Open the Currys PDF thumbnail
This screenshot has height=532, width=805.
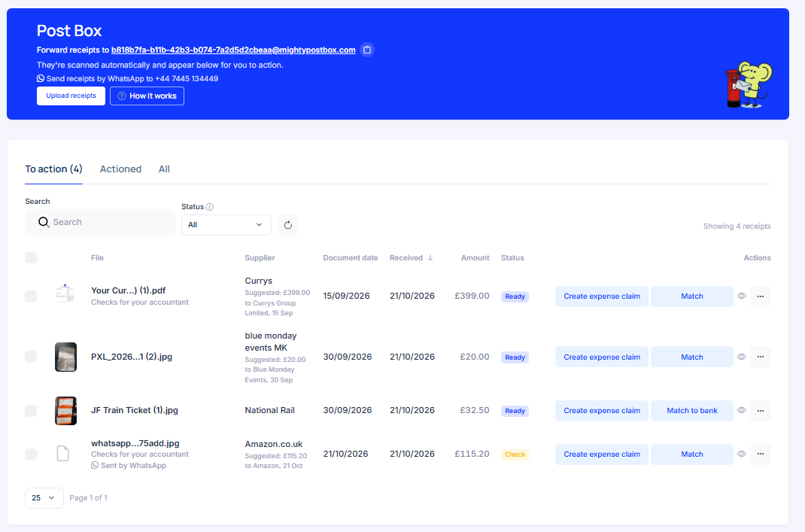click(65, 293)
